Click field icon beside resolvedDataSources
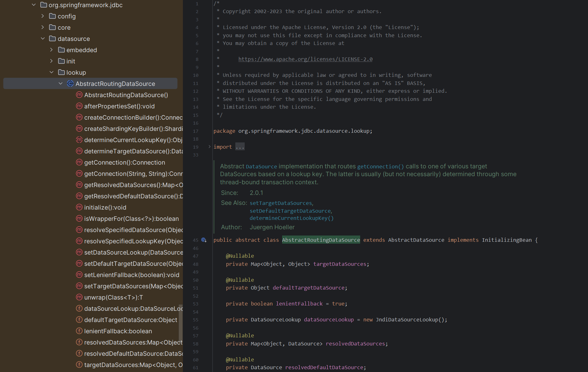 [x=79, y=342]
